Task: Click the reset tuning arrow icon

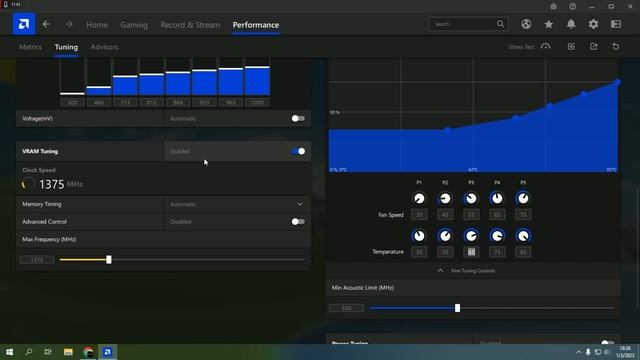Action: [x=616, y=47]
